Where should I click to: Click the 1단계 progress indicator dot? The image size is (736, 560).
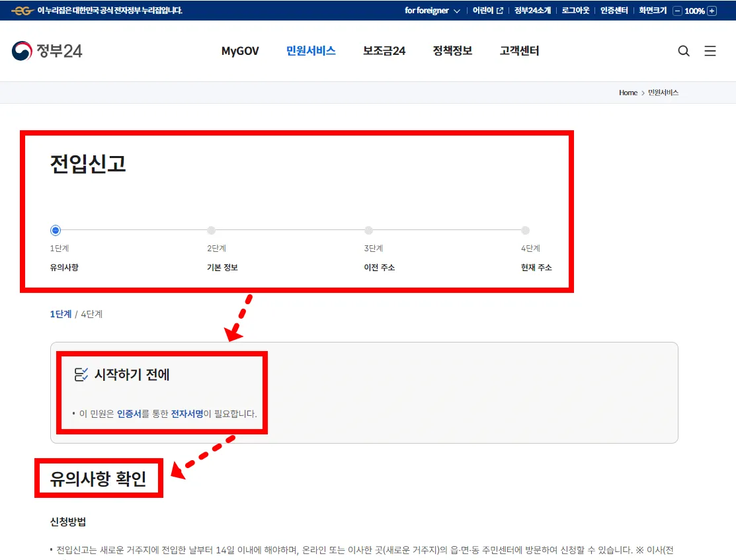[x=55, y=230]
